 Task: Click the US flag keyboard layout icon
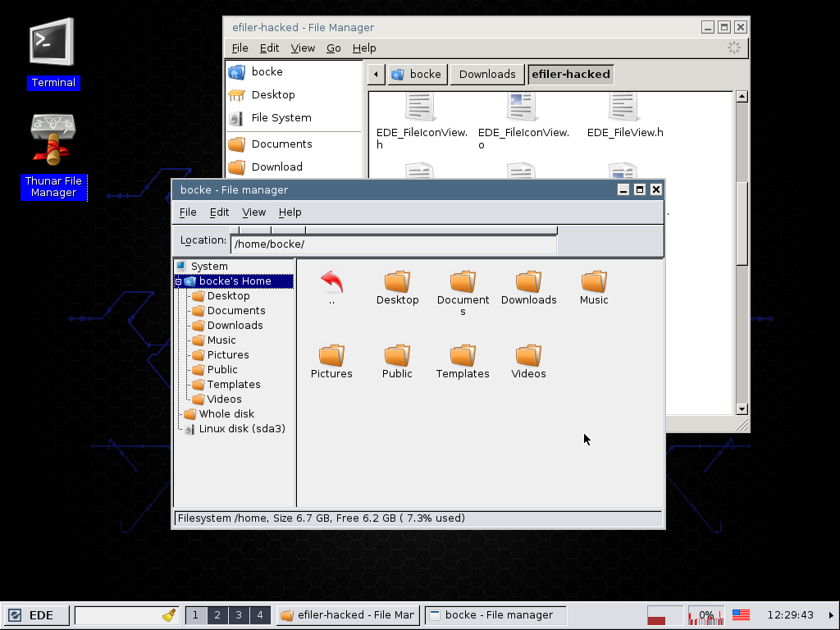tap(741, 615)
